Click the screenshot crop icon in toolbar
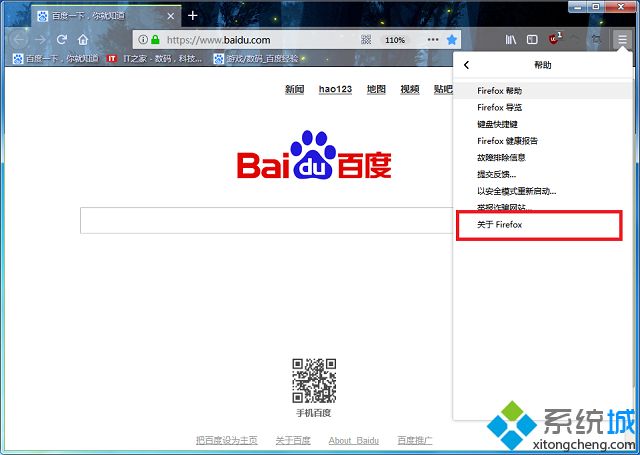The height and width of the screenshot is (455, 640). 596,40
